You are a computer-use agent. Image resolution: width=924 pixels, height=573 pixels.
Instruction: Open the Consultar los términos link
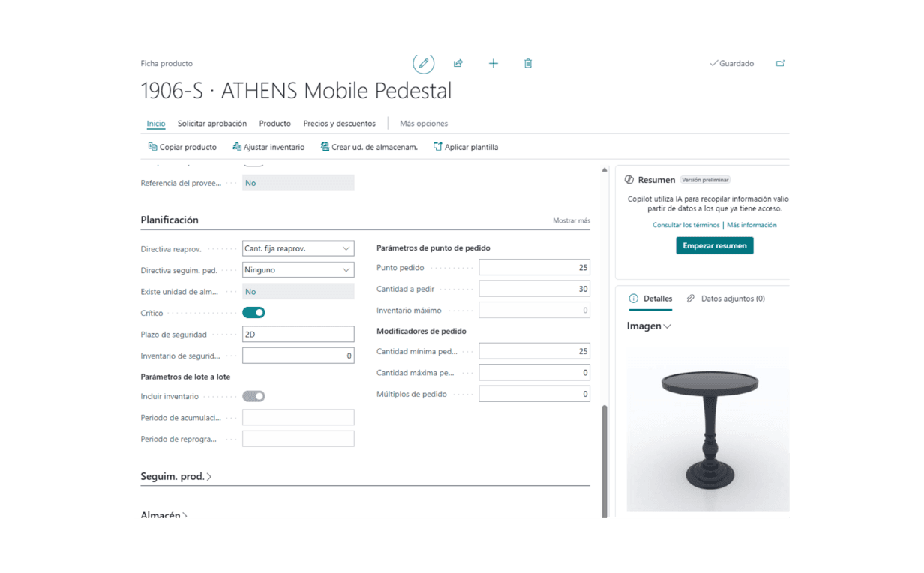tap(685, 225)
